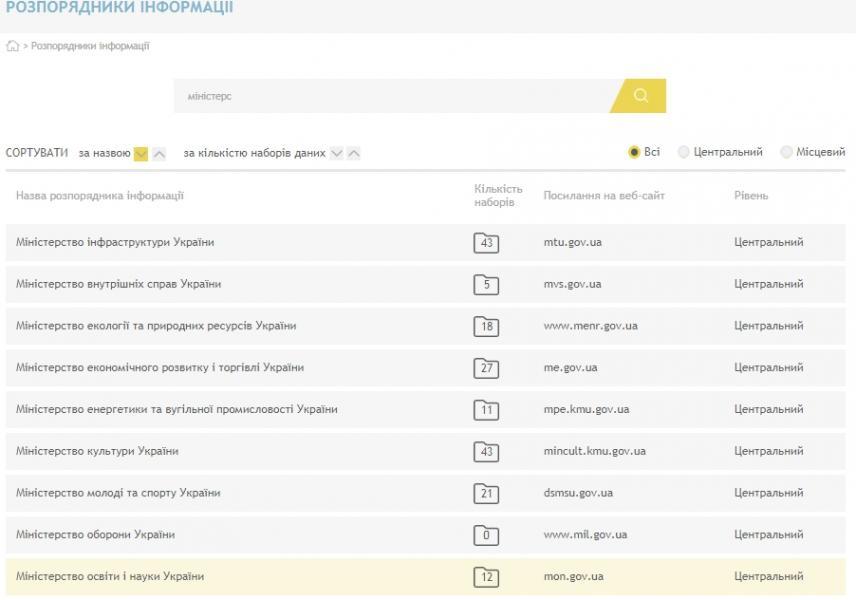
Task: Select the 'Всі' radio button
Action: point(634,152)
